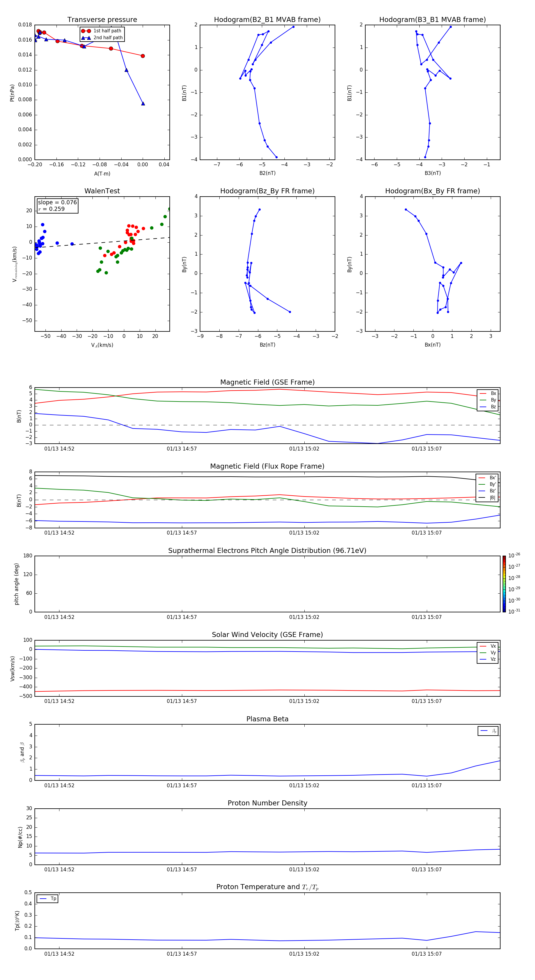Image resolution: width=535 pixels, height=980 pixels.
Task: Select the Bx legend entry in GSE panel
Action: pos(488,393)
